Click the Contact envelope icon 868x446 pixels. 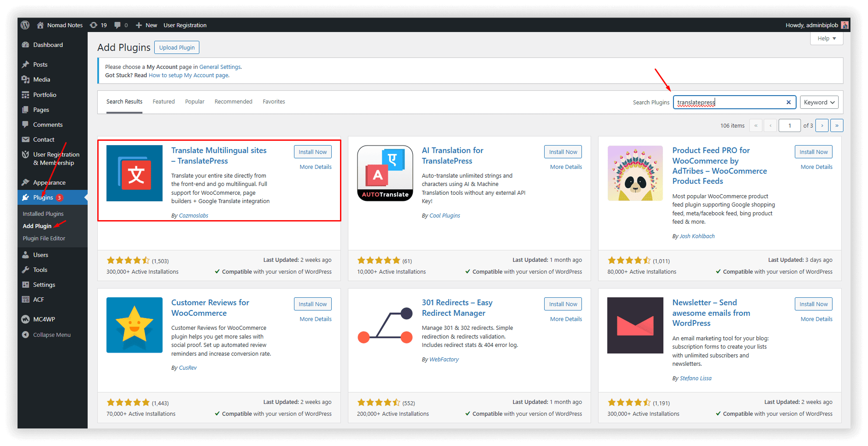(25, 139)
